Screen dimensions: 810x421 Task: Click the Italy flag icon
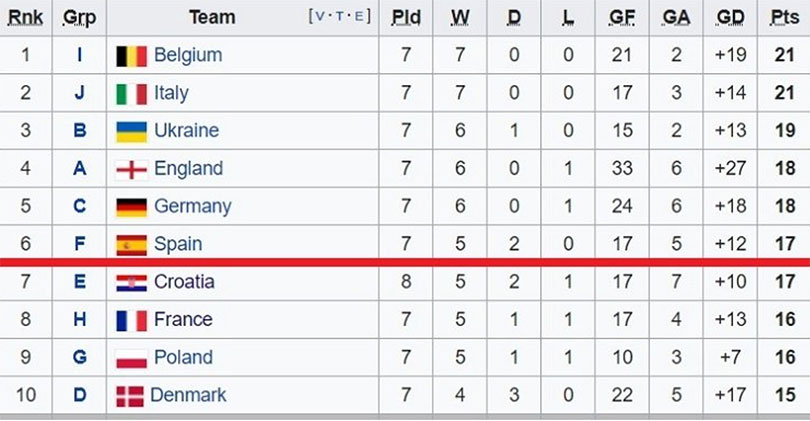click(x=131, y=94)
